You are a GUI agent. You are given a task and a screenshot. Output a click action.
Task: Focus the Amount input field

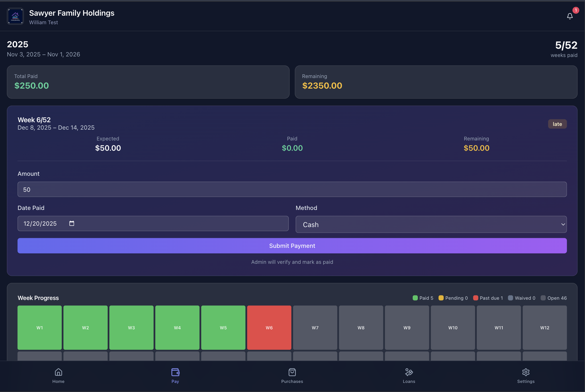pos(292,189)
